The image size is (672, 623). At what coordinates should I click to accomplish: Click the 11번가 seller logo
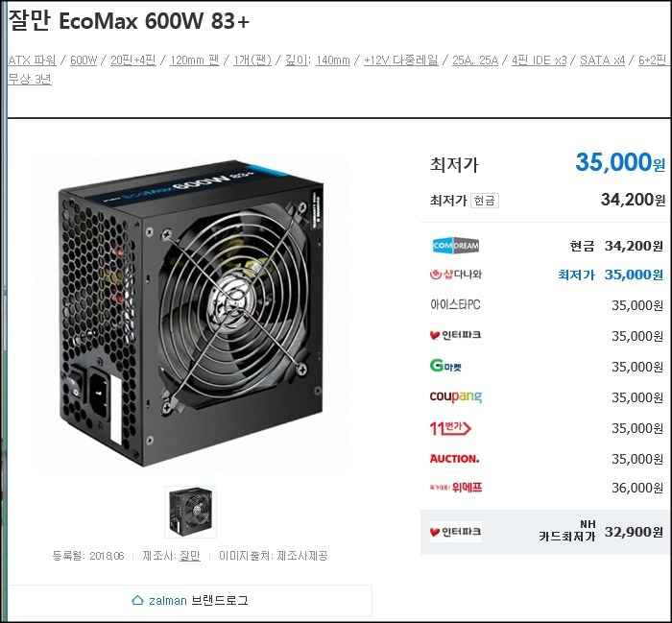[450, 427]
